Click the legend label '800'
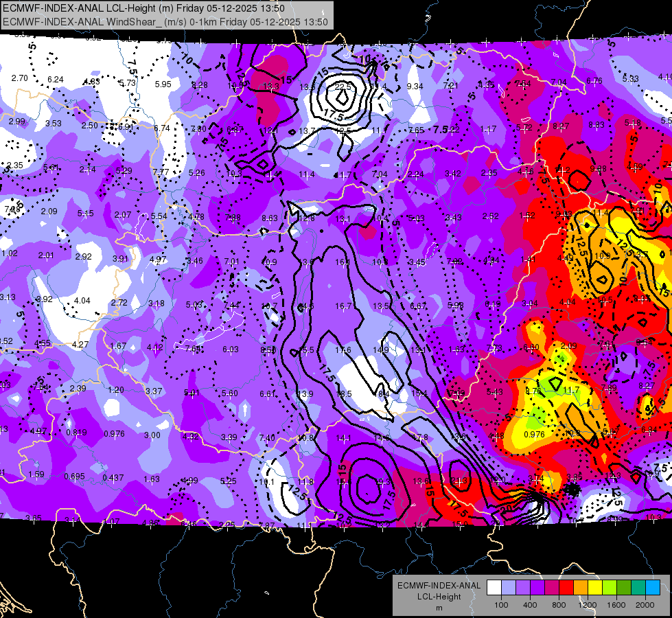The height and width of the screenshot is (618, 672). (559, 605)
